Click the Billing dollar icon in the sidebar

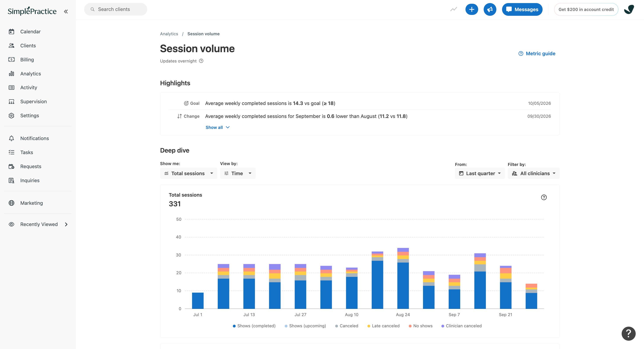click(11, 60)
